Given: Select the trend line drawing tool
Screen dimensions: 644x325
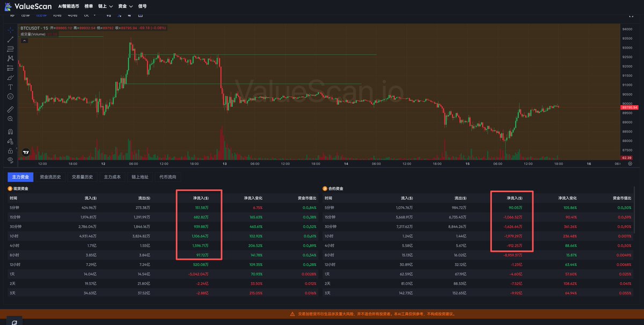Looking at the screenshot, I should pyautogui.click(x=10, y=39).
